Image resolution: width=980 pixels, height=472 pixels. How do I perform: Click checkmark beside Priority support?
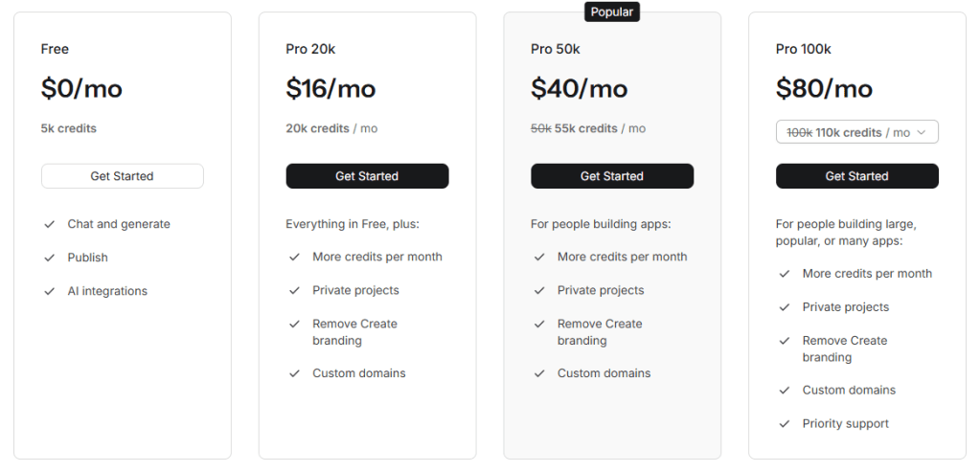coord(785,423)
